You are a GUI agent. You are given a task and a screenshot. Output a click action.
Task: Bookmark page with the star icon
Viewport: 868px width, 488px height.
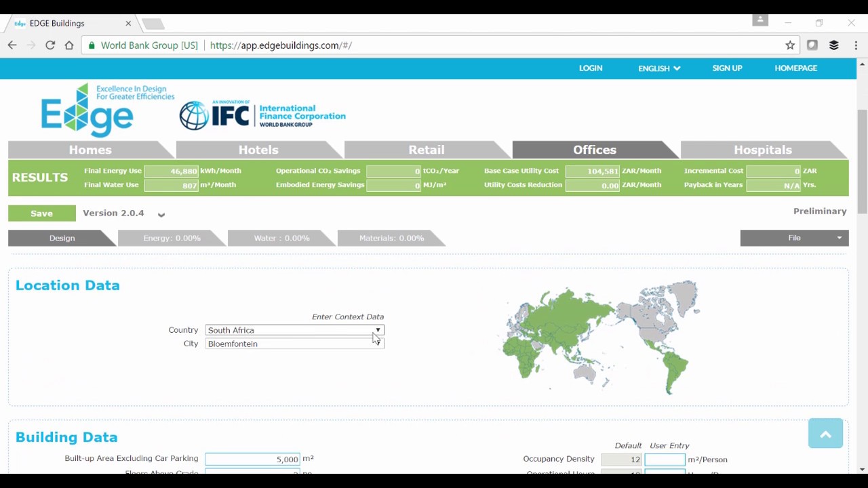[x=790, y=45]
